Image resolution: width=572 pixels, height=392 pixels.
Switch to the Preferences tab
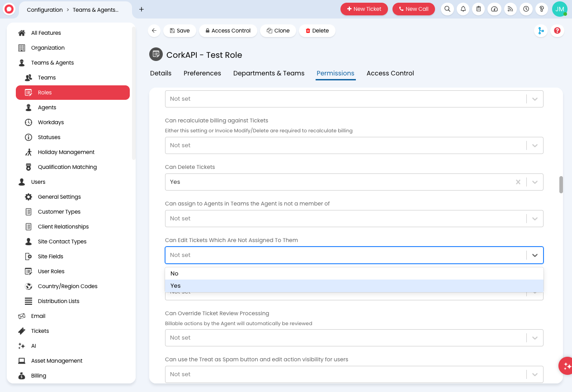[x=202, y=73]
